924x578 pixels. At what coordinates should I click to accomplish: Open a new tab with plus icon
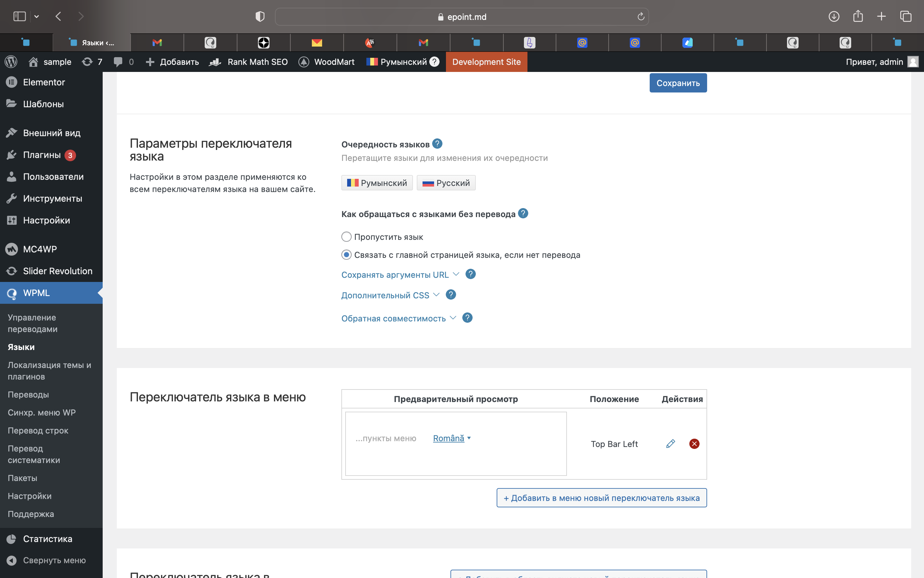point(881,16)
